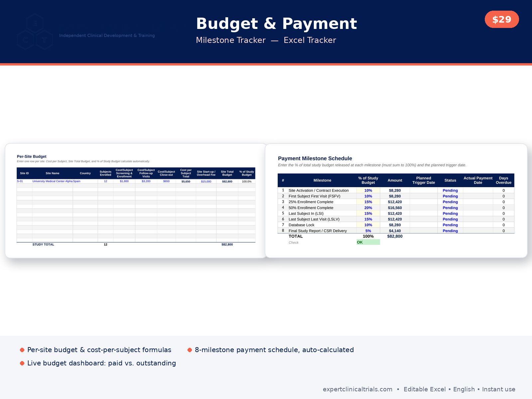
Task: Click the Instant use footer text
Action: pos(498,389)
